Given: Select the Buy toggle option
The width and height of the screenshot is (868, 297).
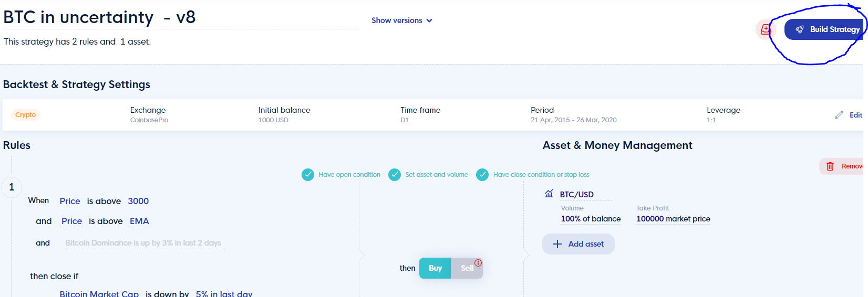Looking at the screenshot, I should pyautogui.click(x=435, y=268).
